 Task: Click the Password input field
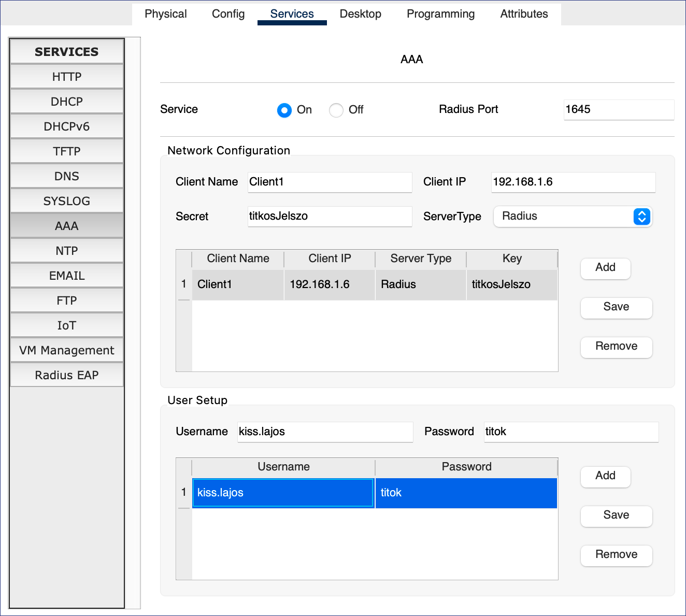pos(571,432)
